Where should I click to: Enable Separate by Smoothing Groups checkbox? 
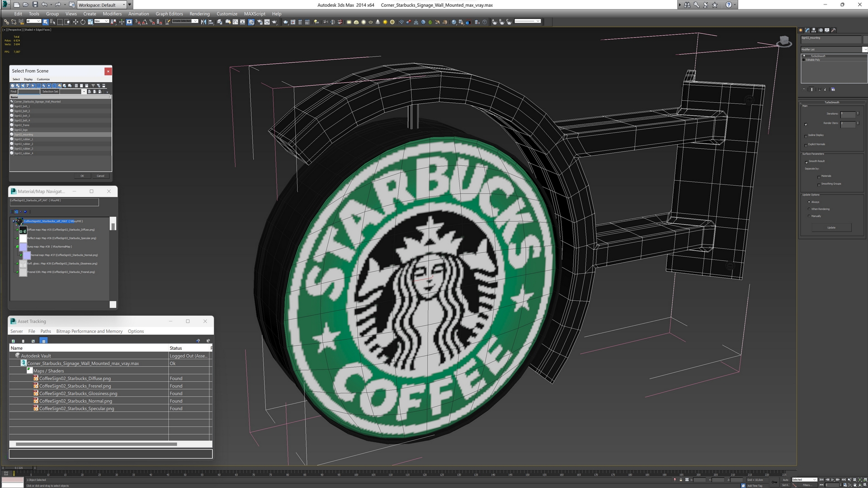[x=819, y=184]
